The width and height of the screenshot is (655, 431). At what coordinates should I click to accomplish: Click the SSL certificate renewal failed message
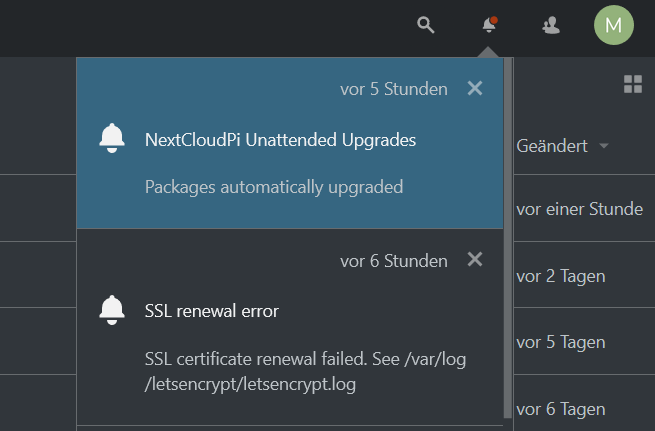(305, 372)
